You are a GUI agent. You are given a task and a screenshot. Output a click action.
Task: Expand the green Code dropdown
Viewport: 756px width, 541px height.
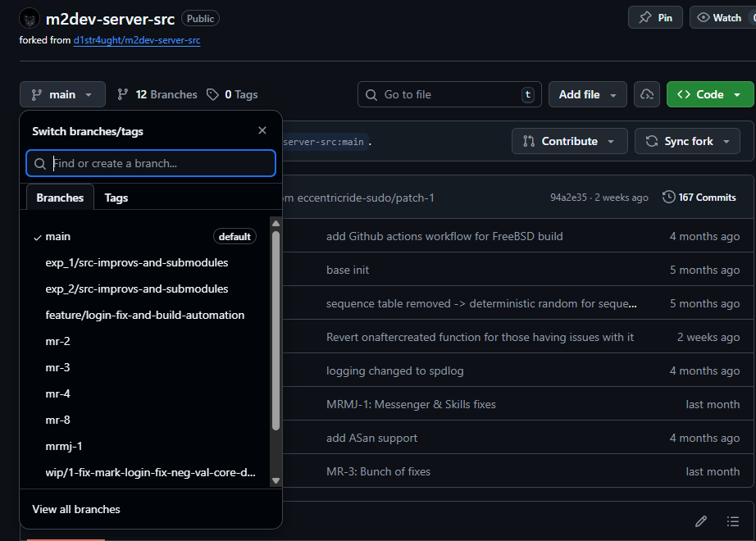(x=709, y=94)
